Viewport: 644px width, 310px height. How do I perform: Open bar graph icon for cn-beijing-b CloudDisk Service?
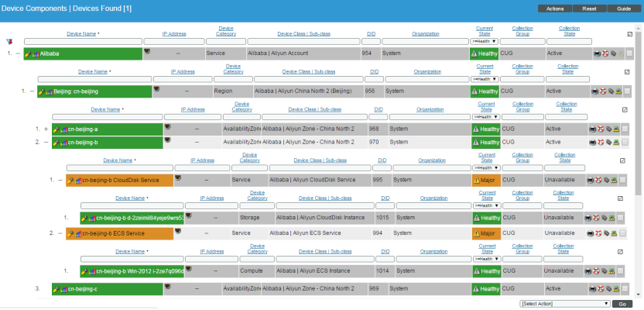click(x=79, y=180)
